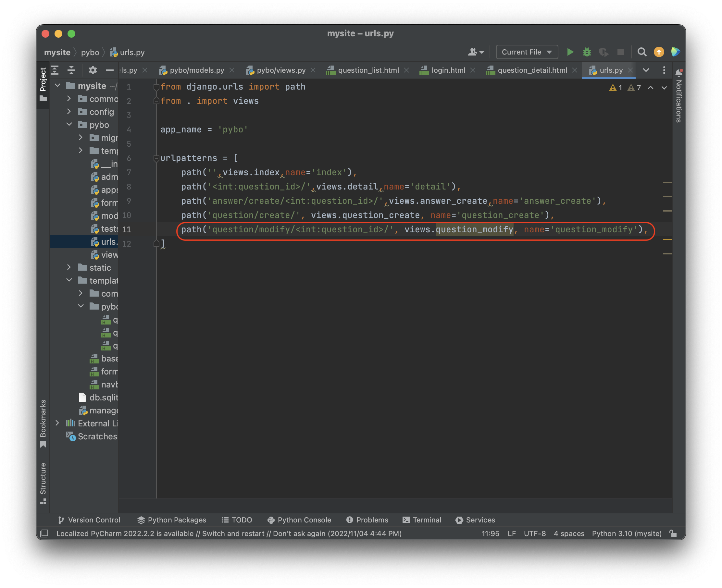Switch to the login.html editor tab
This screenshot has height=588, width=722.
pyautogui.click(x=448, y=70)
